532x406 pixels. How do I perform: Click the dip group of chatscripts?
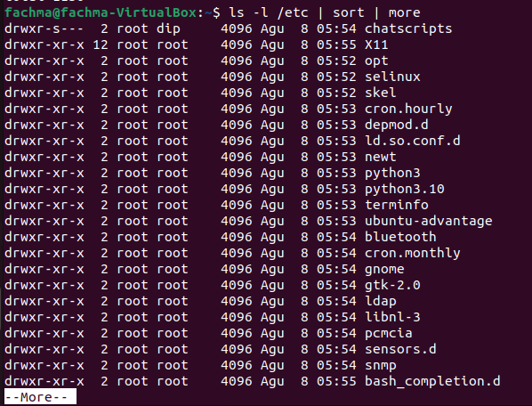click(x=168, y=28)
